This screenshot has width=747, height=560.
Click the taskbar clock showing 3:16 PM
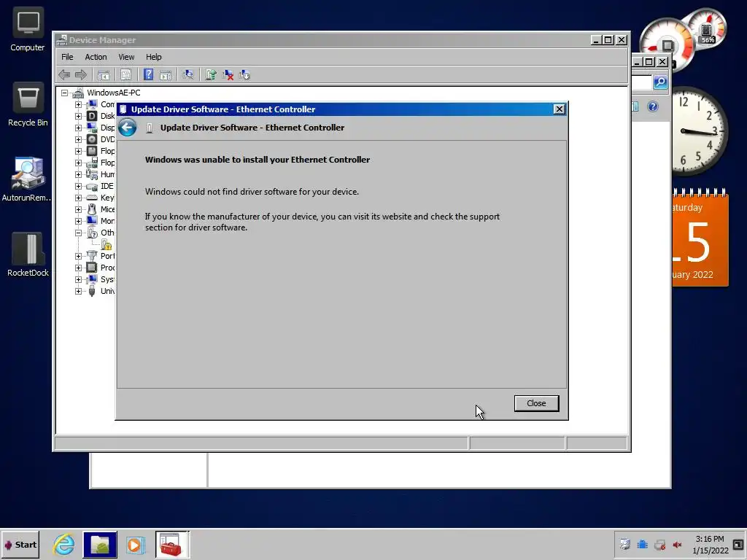(711, 545)
